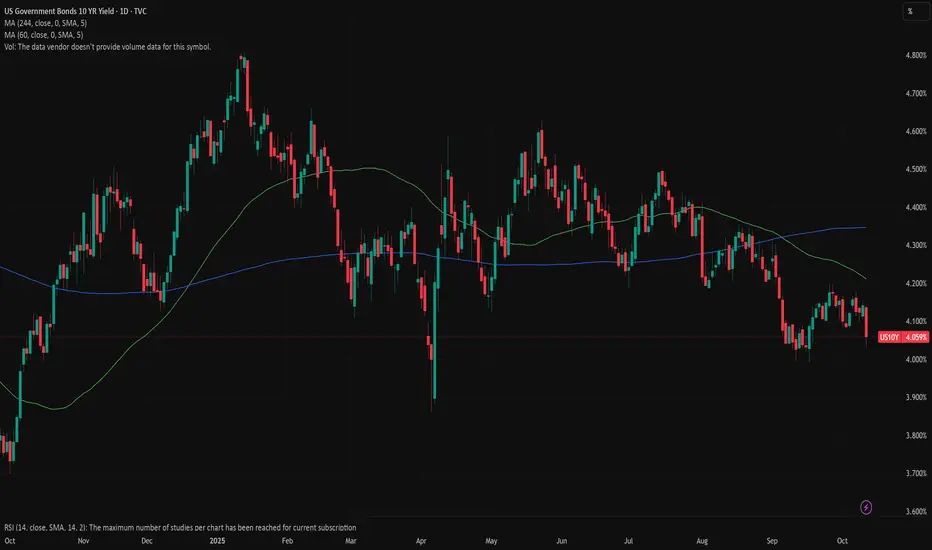932x550 pixels.
Task: Open the US Government Bonds 10 YR Yield title
Action: tap(75, 11)
